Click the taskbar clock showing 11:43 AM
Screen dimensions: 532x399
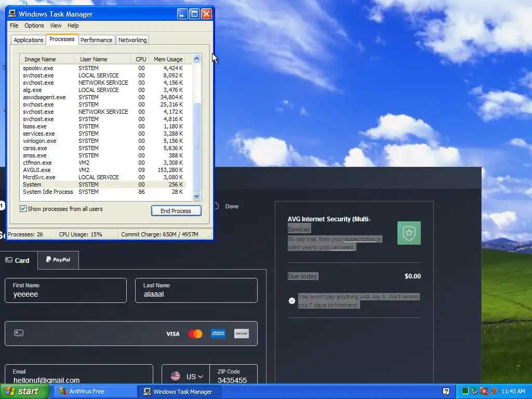(x=513, y=391)
